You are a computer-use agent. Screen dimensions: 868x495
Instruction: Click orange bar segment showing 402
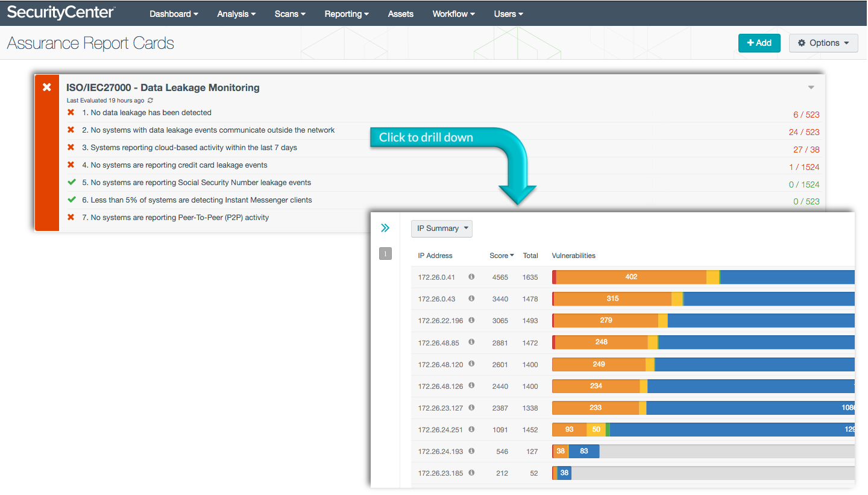631,277
